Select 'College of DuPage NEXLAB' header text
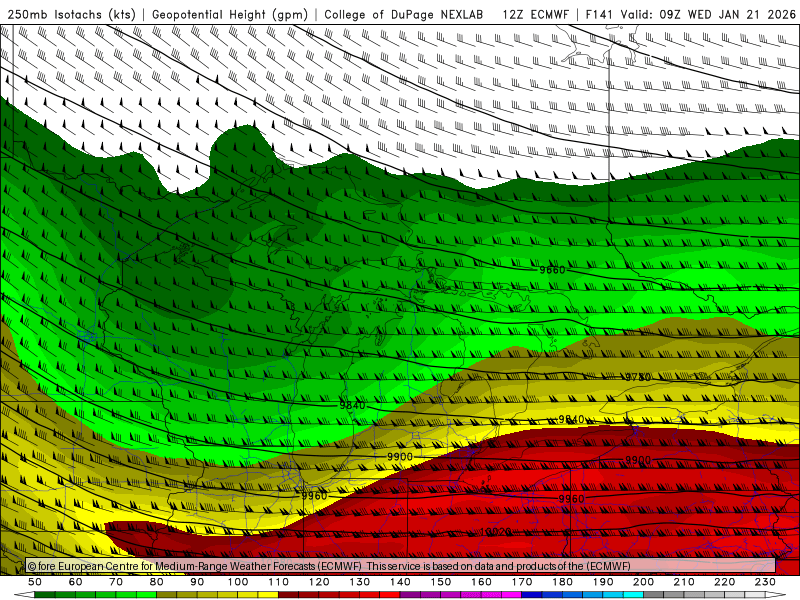This screenshot has width=800, height=600. pyautogui.click(x=404, y=14)
